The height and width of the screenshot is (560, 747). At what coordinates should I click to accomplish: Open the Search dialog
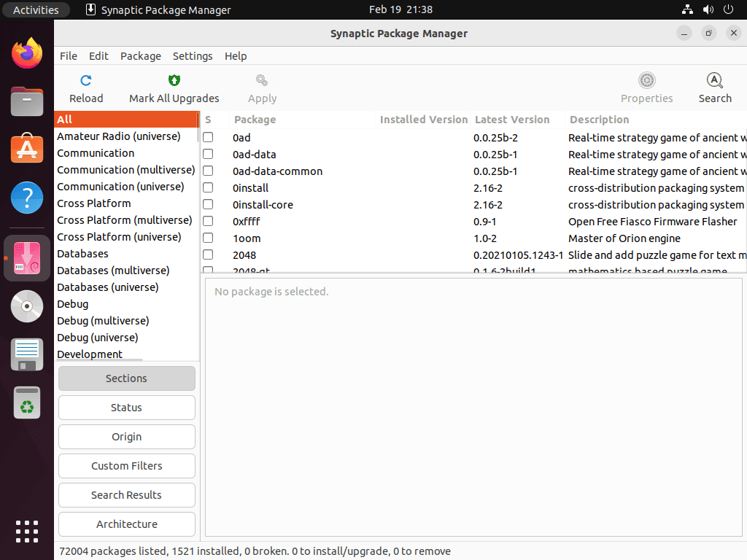714,87
